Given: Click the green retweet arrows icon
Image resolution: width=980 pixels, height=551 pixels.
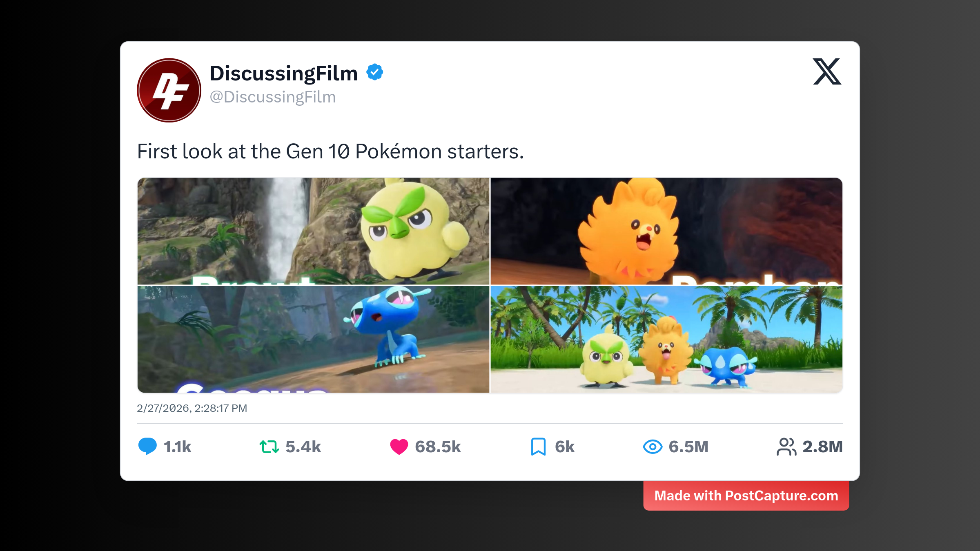Looking at the screenshot, I should (269, 447).
